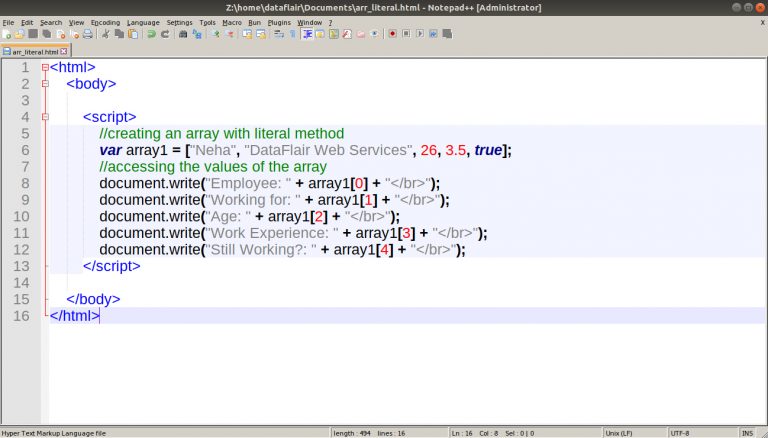Open the Plugins menu
768x438 pixels.
coord(279,23)
